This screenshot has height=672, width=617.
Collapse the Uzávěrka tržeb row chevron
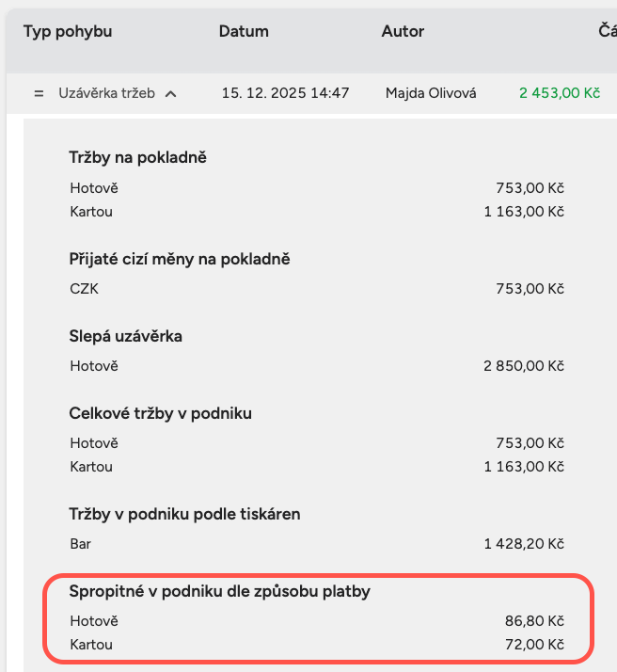170,93
